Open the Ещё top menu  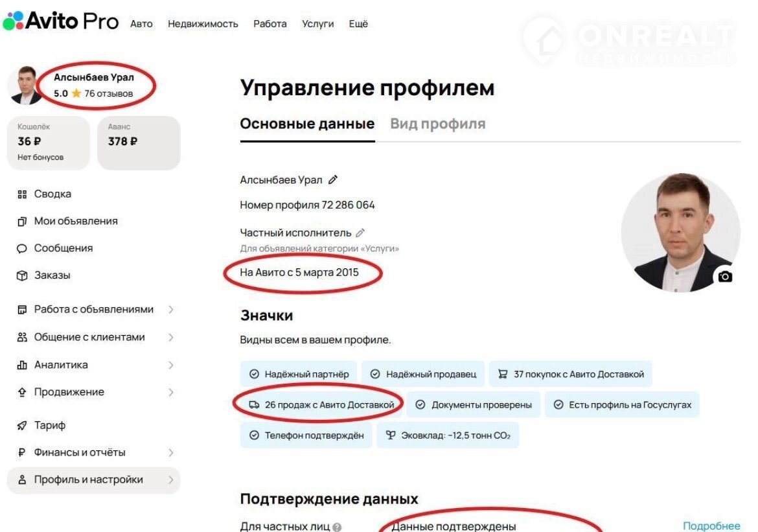pos(358,24)
